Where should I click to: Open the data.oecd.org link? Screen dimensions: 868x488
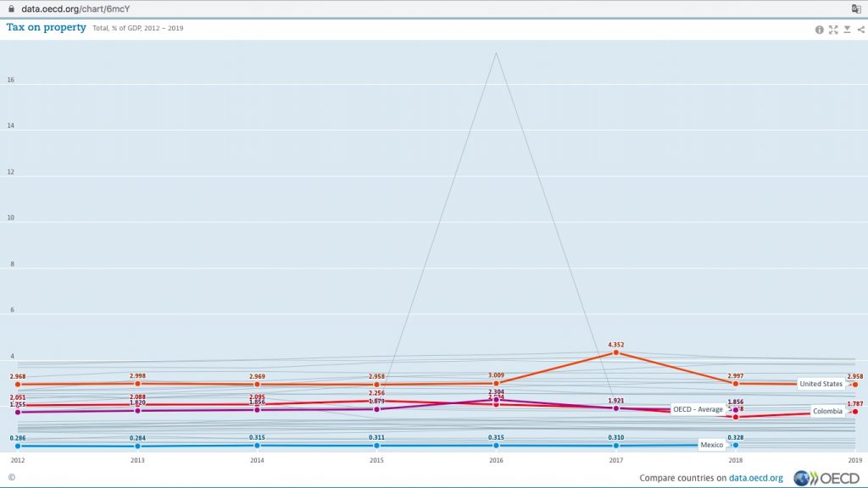tap(755, 478)
